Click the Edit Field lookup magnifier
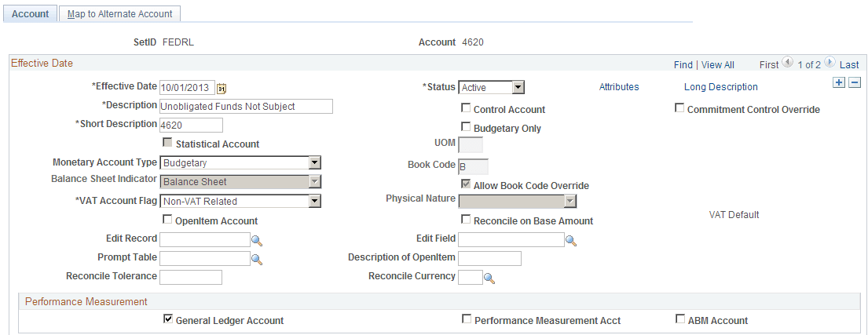 (571, 241)
